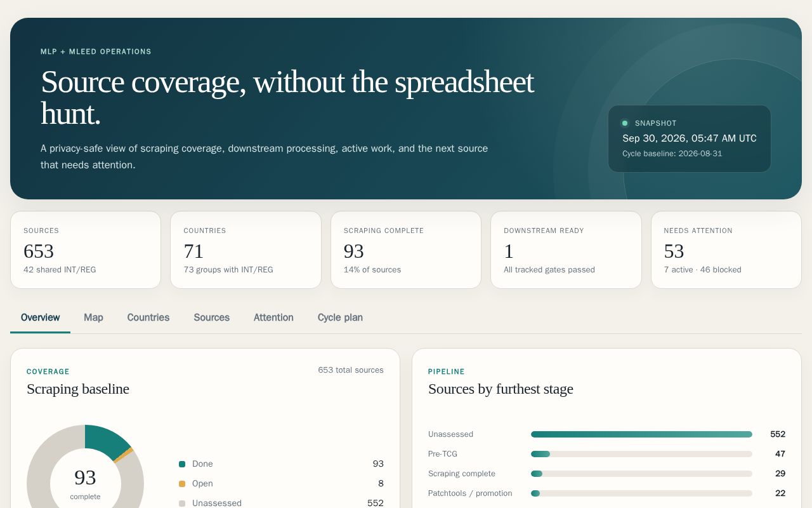Click the SNAPSHOT label
This screenshot has width=812, height=508.
coord(656,124)
